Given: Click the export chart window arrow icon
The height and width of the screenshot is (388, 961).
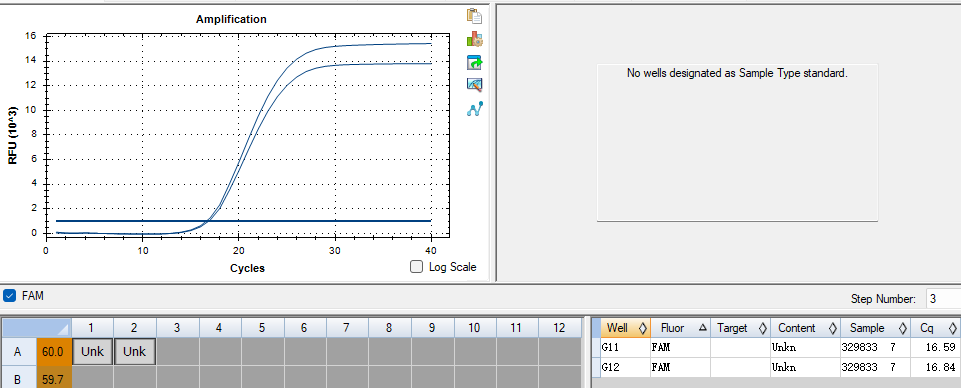Looking at the screenshot, I should 474,62.
